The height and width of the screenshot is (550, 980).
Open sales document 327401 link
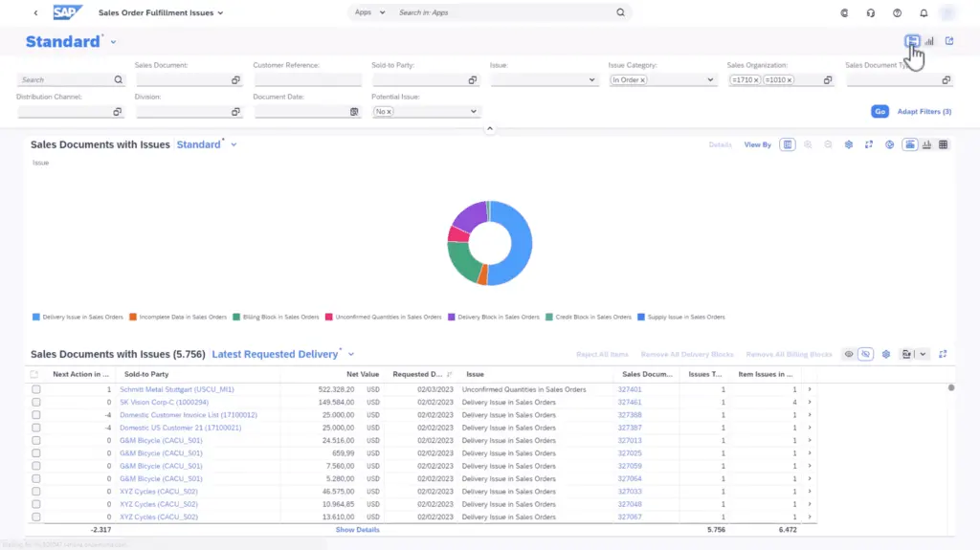tap(630, 389)
